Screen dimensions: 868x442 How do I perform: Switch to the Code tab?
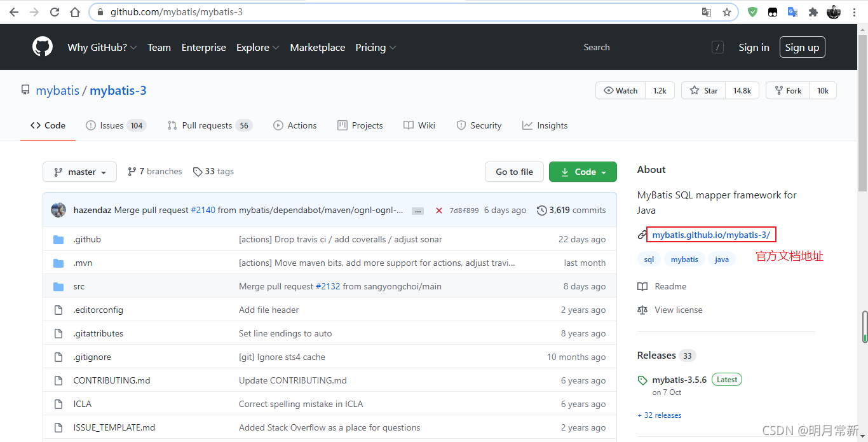tap(48, 125)
